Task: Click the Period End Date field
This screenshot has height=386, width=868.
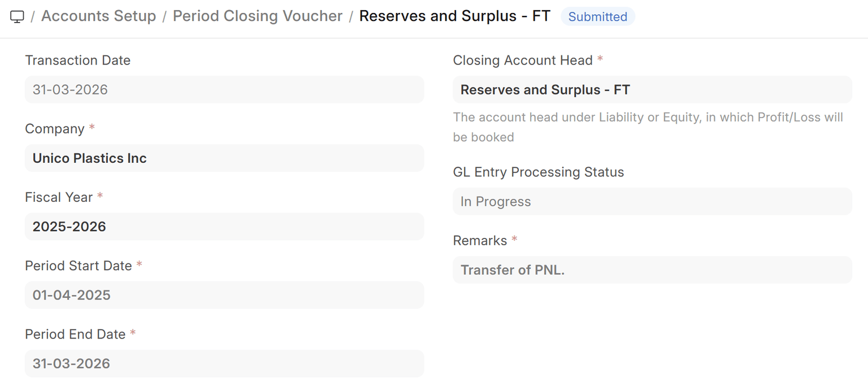Action: pyautogui.click(x=224, y=363)
